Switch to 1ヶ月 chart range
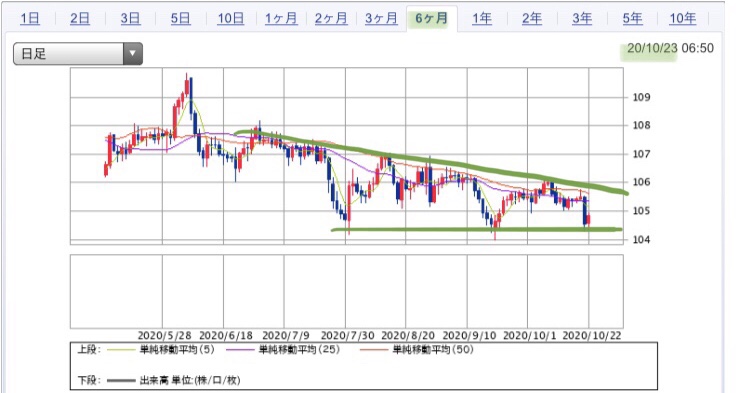 tap(281, 18)
